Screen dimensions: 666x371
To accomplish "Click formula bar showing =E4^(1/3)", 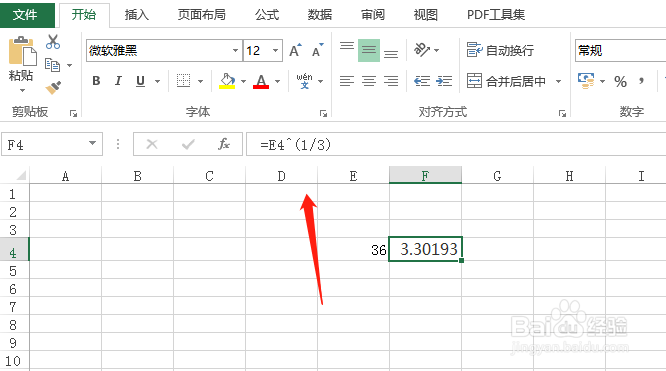I will [x=456, y=144].
